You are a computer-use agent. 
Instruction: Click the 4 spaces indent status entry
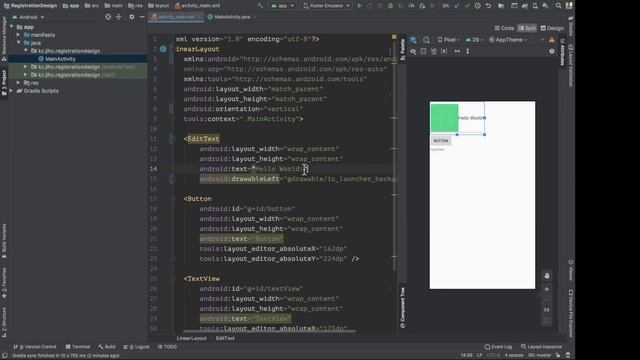pyautogui.click(x=514, y=355)
